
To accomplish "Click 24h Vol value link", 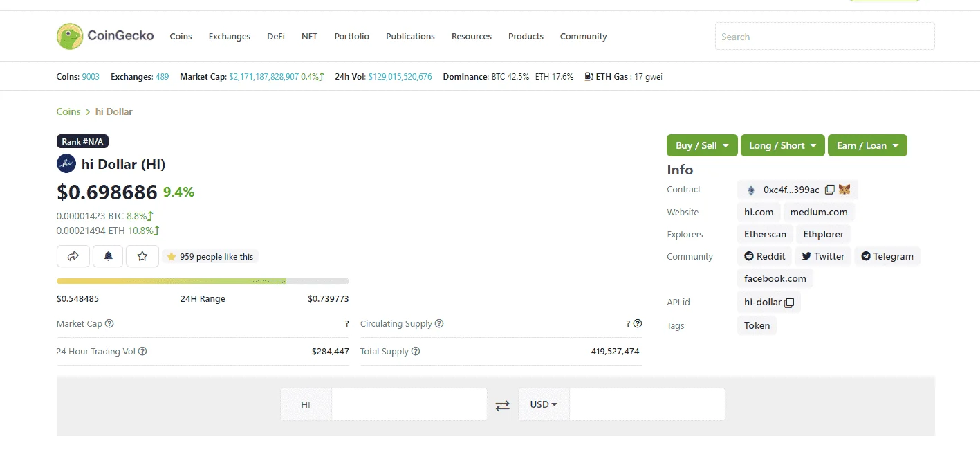I will [x=400, y=77].
